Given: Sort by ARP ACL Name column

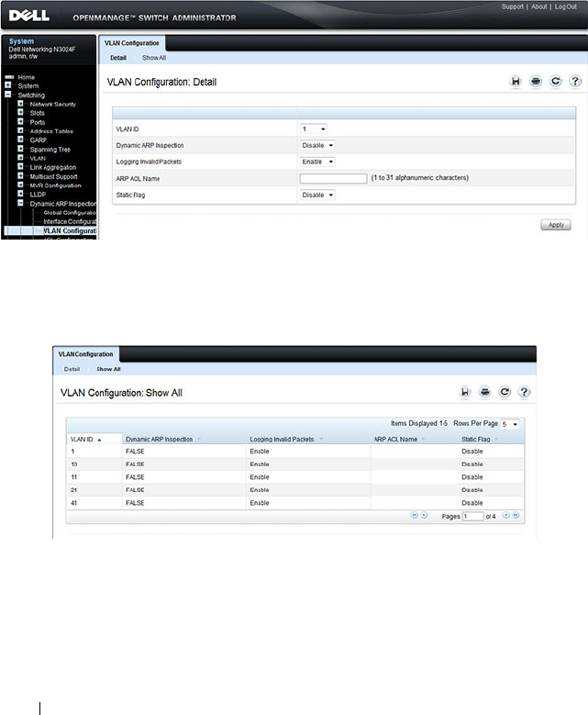Looking at the screenshot, I should (x=424, y=440).
